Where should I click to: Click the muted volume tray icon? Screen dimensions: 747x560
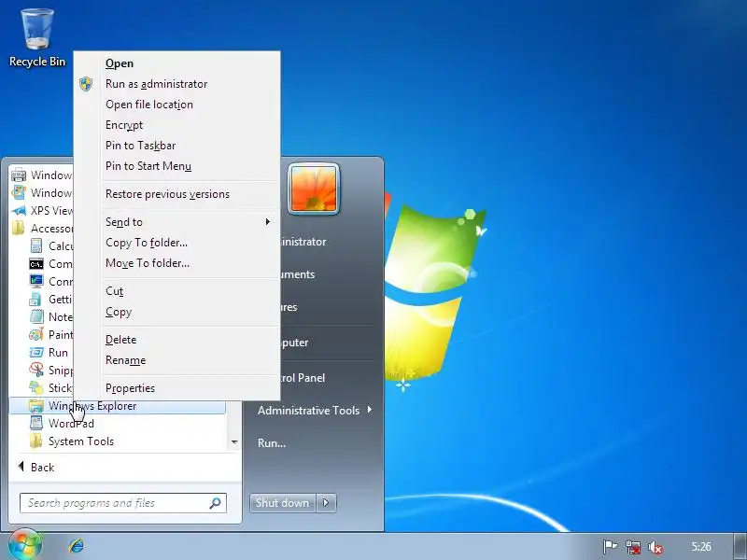[x=655, y=547]
